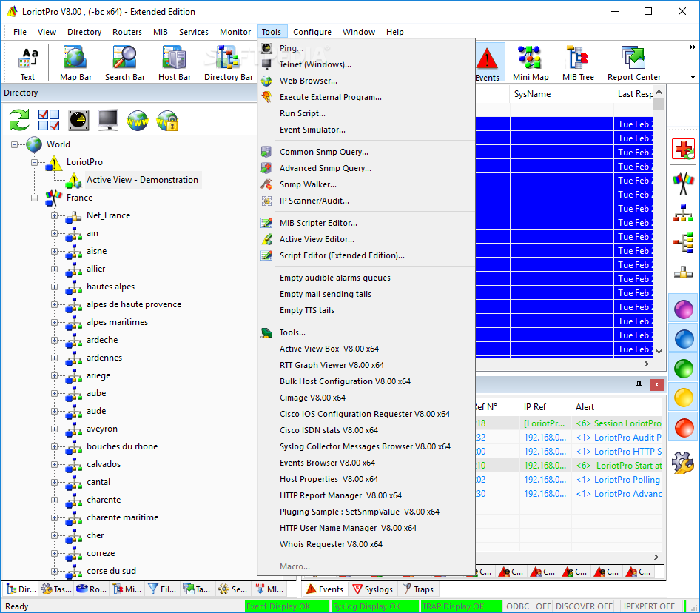Viewport: 700px width, 613px height.
Task: Click the red cross icon in right sidebar
Action: (684, 150)
